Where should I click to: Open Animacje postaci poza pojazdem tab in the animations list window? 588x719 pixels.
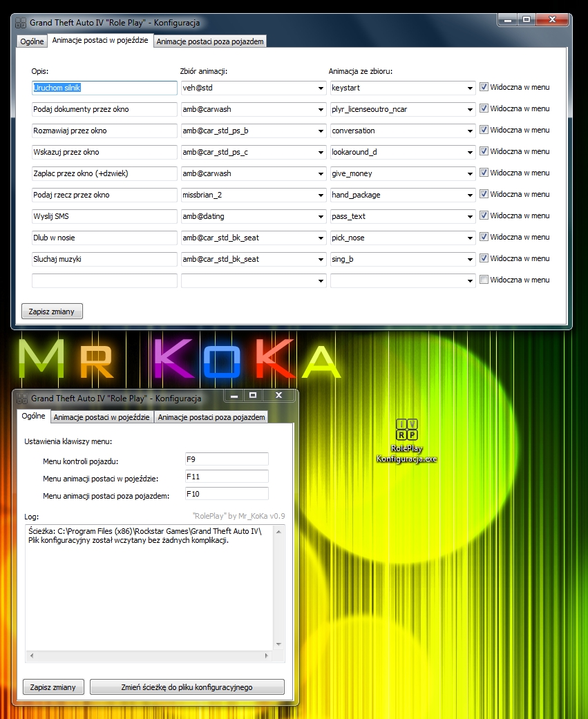click(210, 41)
